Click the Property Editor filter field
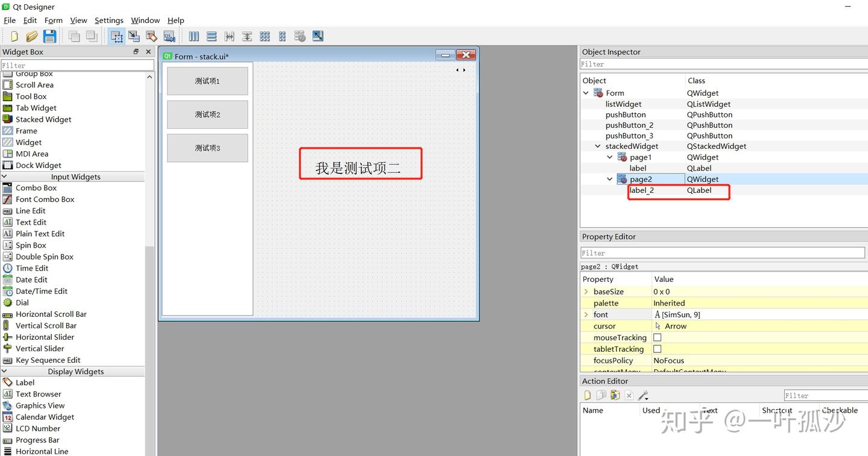868x456 pixels. click(722, 252)
